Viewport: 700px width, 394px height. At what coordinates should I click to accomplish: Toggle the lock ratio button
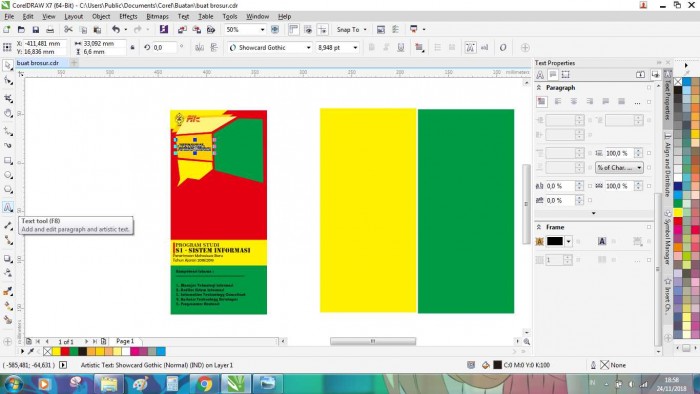(132, 47)
